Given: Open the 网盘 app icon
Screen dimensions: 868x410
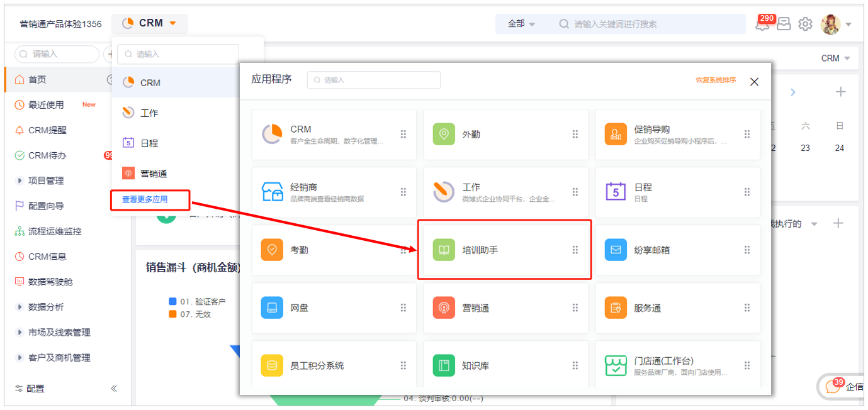Looking at the screenshot, I should (x=272, y=307).
